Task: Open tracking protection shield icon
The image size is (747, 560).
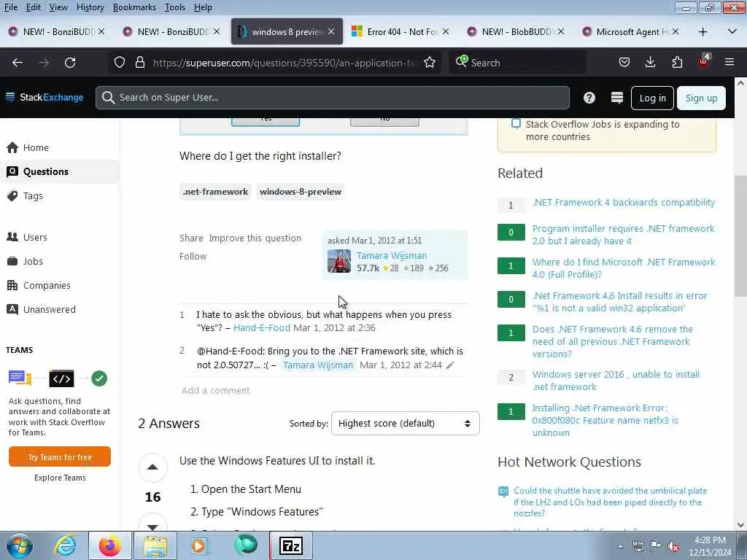Action: coord(120,63)
